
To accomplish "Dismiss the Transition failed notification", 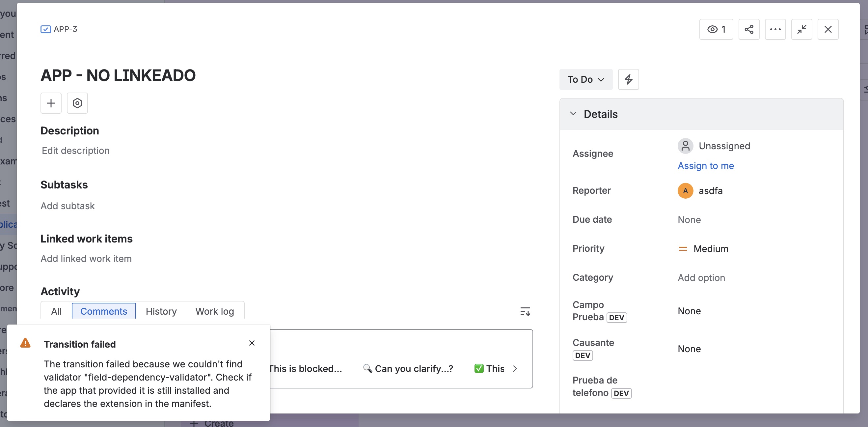I will (252, 343).
